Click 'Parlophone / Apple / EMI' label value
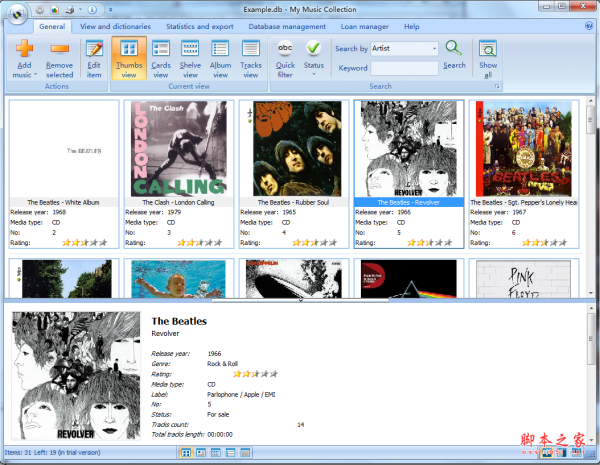This screenshot has height=465, width=600. [x=241, y=395]
